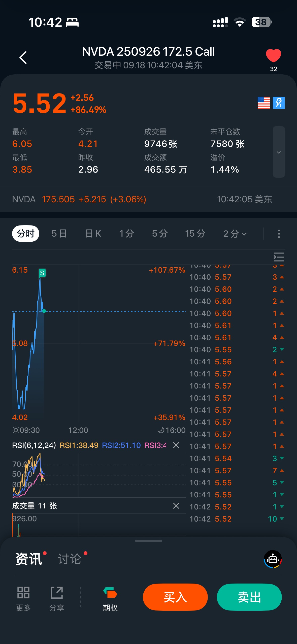Tap the green current-price dot on chart

tap(44, 311)
